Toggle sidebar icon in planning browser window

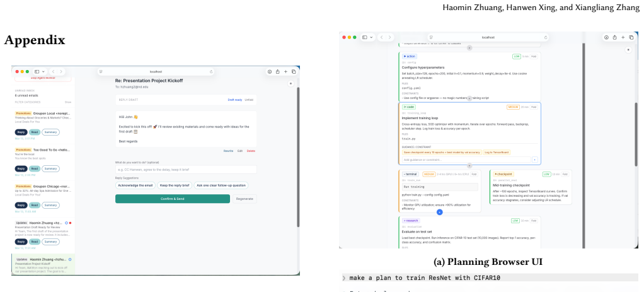click(x=365, y=37)
